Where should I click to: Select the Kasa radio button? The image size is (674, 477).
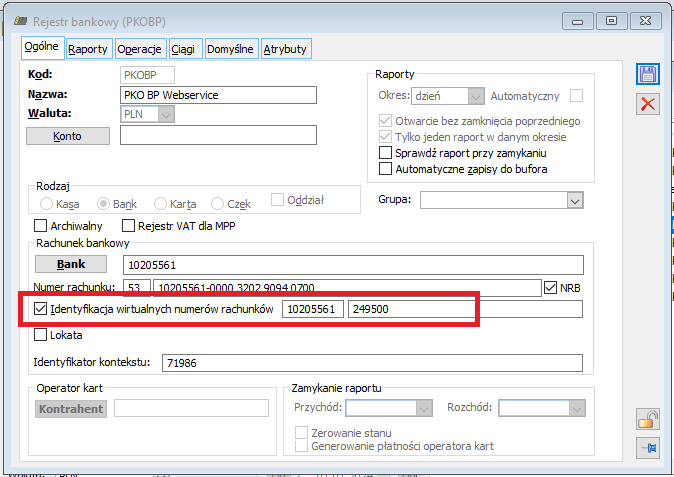(x=46, y=204)
